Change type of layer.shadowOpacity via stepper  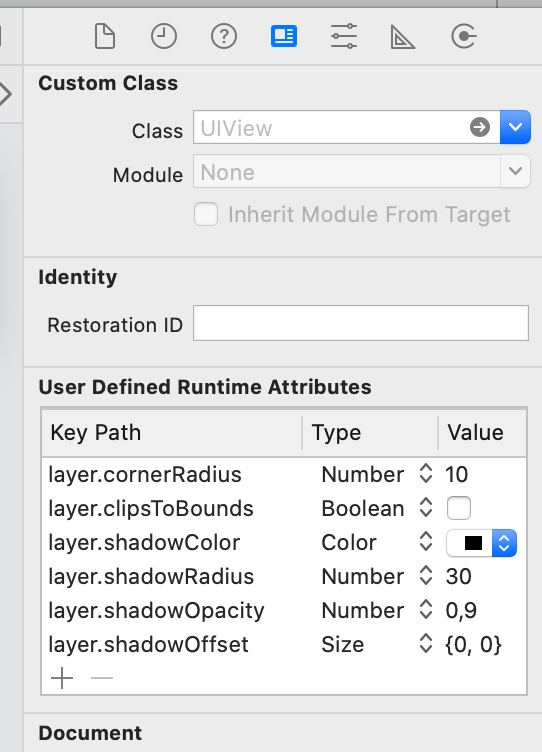coord(425,610)
